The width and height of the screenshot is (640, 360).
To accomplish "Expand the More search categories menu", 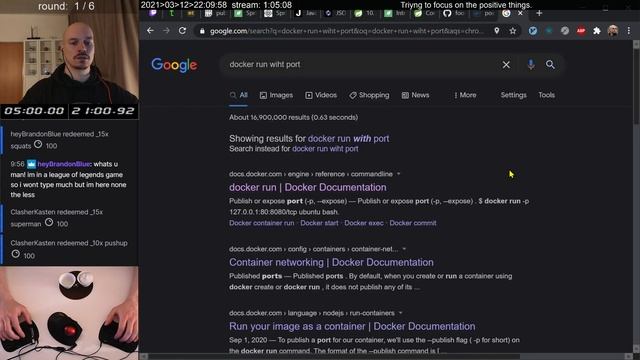I will [x=465, y=95].
